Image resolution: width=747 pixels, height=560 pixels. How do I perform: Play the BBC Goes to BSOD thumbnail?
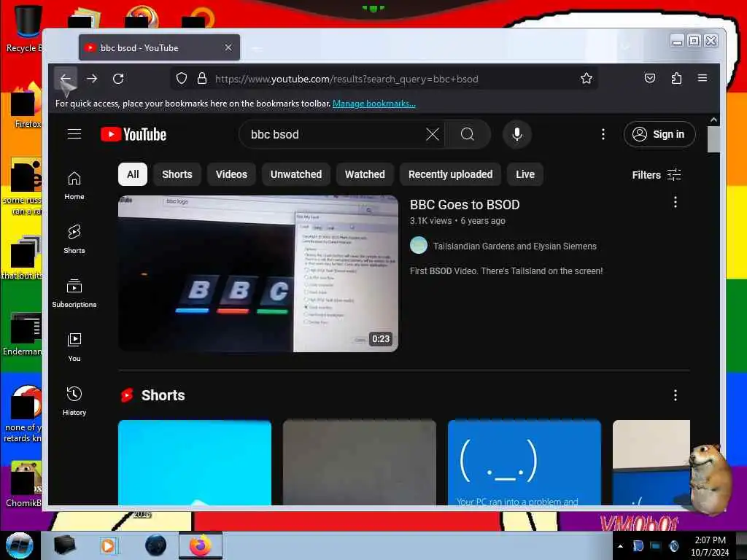(258, 274)
